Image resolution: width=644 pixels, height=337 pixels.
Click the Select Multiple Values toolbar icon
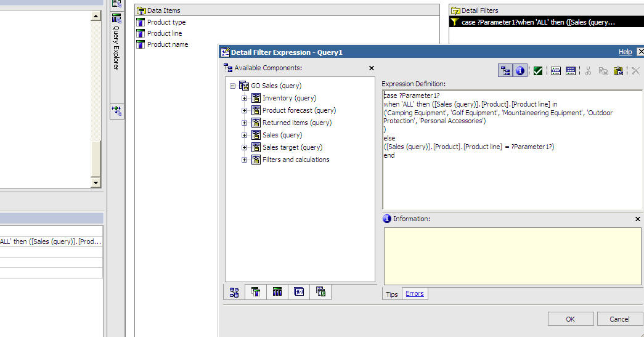point(571,71)
